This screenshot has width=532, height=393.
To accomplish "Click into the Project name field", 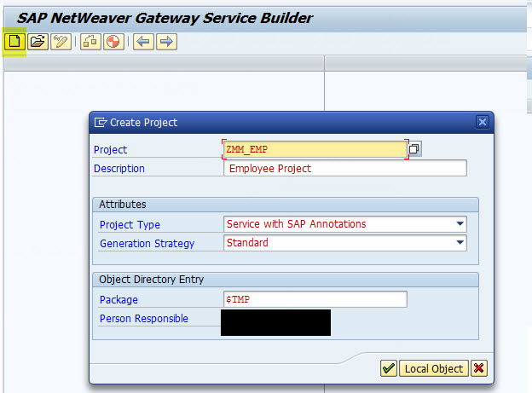I will [315, 149].
